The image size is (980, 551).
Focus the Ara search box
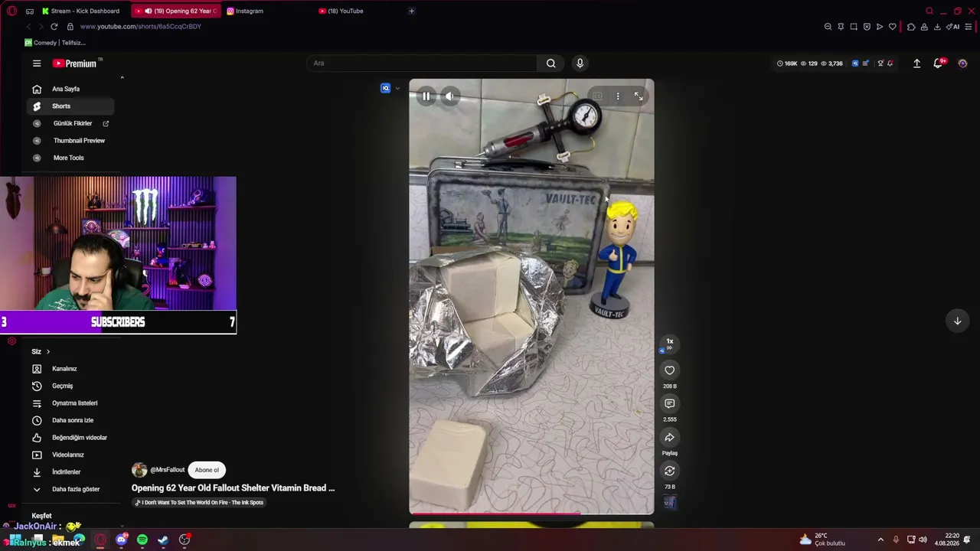(421, 63)
